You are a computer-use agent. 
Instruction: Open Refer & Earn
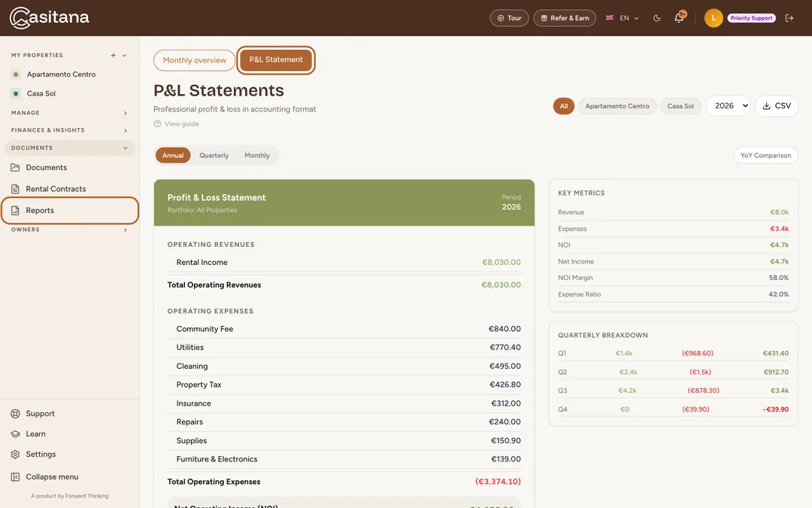pyautogui.click(x=565, y=18)
